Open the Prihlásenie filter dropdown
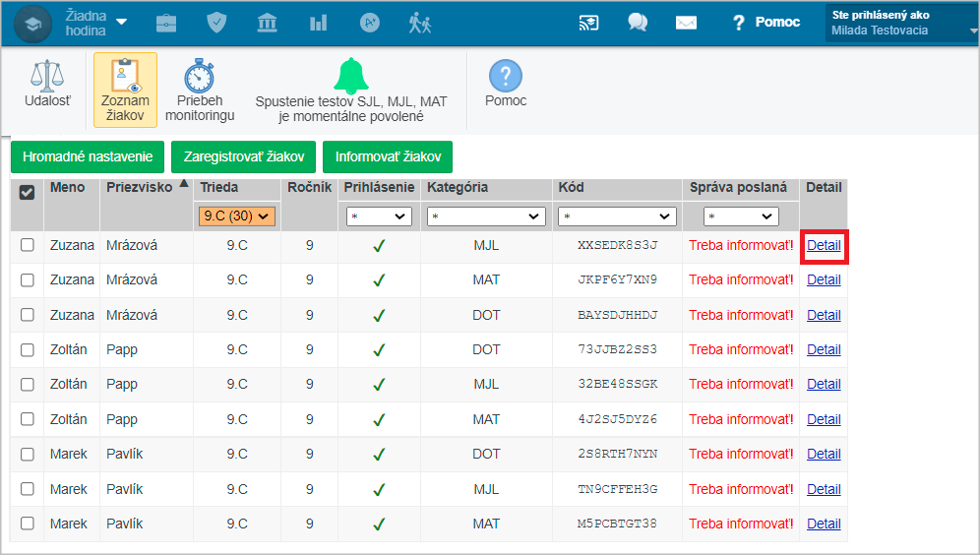Image resolution: width=980 pixels, height=555 pixels. coord(379,216)
